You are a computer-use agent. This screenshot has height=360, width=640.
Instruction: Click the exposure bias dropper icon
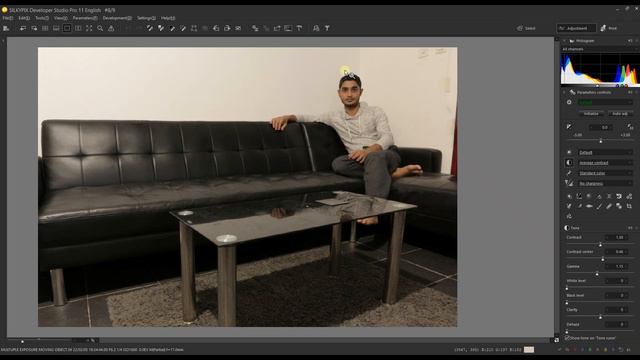(569, 127)
